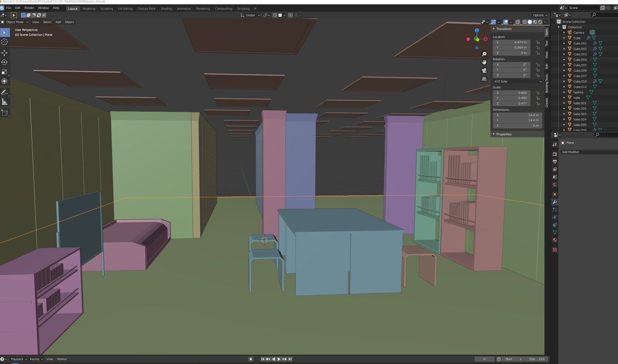
Task: Toggle lock on Location Z
Action: click(538, 53)
